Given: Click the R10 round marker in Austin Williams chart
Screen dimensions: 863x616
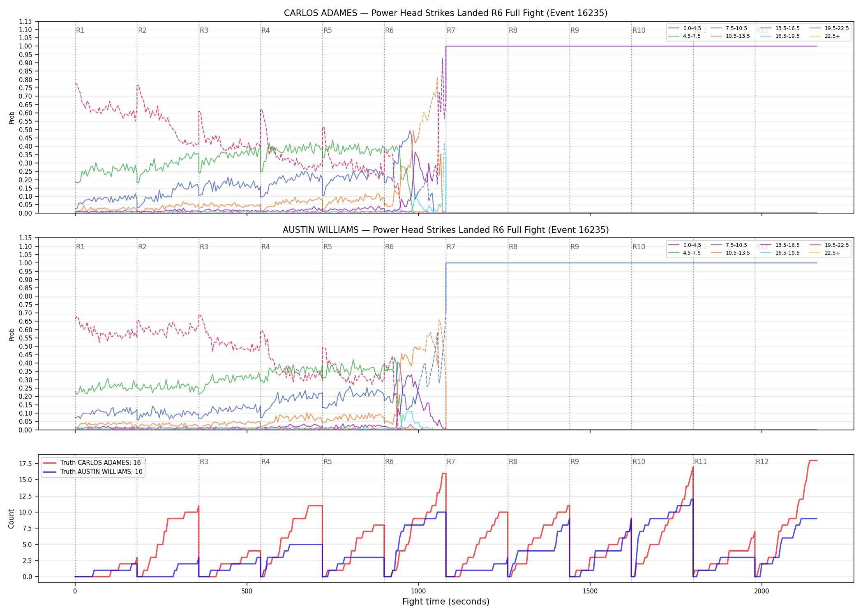Looking at the screenshot, I should (639, 247).
